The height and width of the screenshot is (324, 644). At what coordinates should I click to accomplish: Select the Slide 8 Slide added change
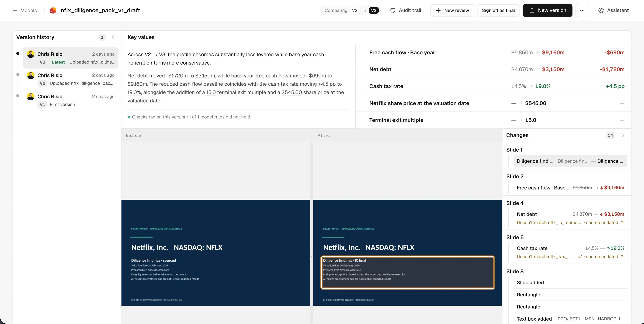(570, 282)
